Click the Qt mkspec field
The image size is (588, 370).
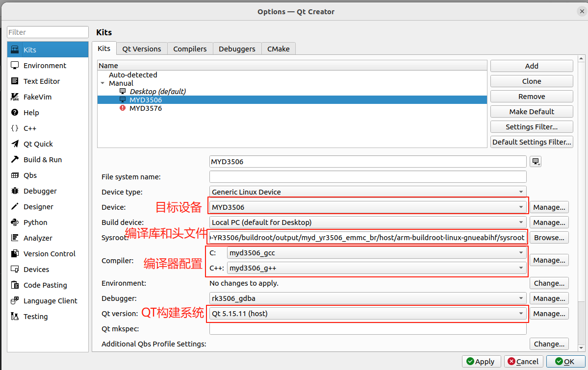click(368, 329)
